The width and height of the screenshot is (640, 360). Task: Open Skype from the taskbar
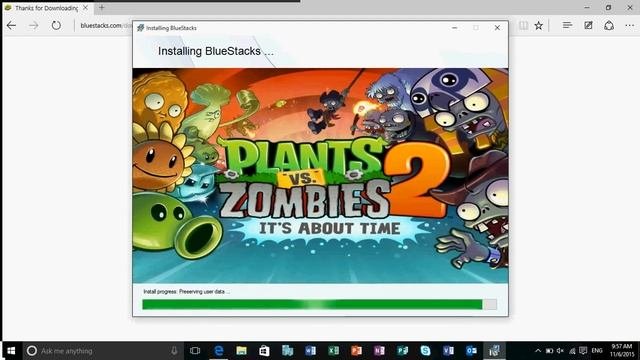(x=425, y=351)
